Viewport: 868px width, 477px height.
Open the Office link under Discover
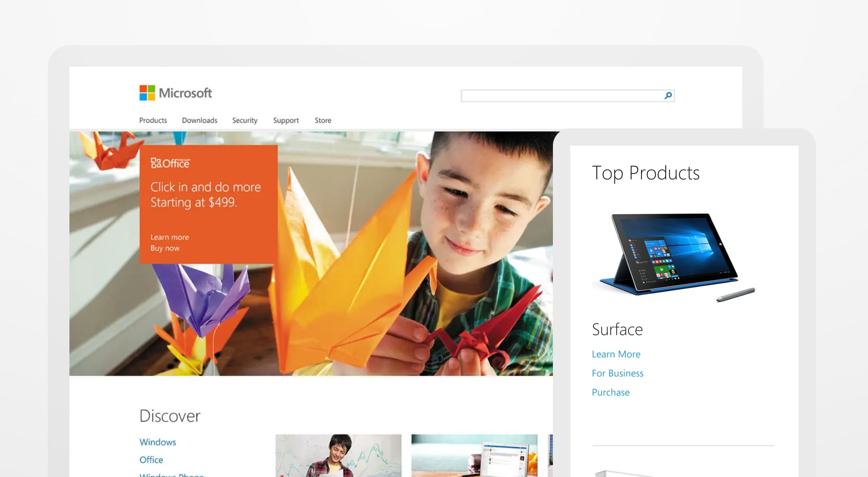coord(151,460)
